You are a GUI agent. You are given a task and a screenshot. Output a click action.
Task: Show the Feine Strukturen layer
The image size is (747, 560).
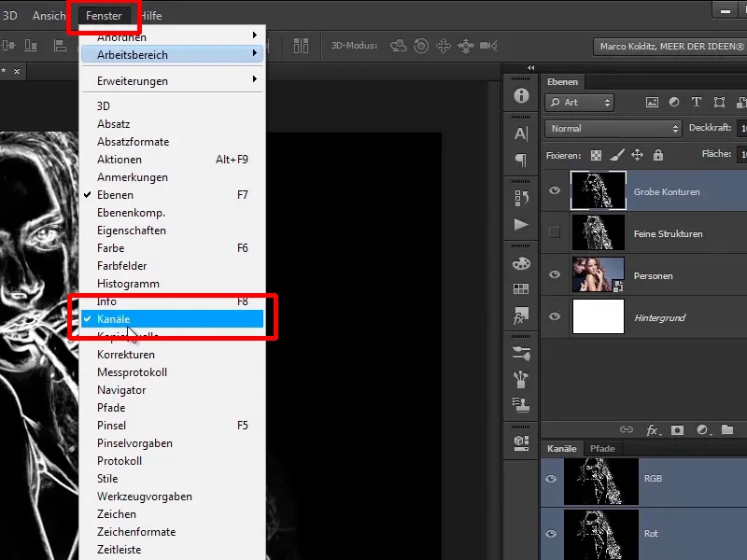[x=554, y=232]
